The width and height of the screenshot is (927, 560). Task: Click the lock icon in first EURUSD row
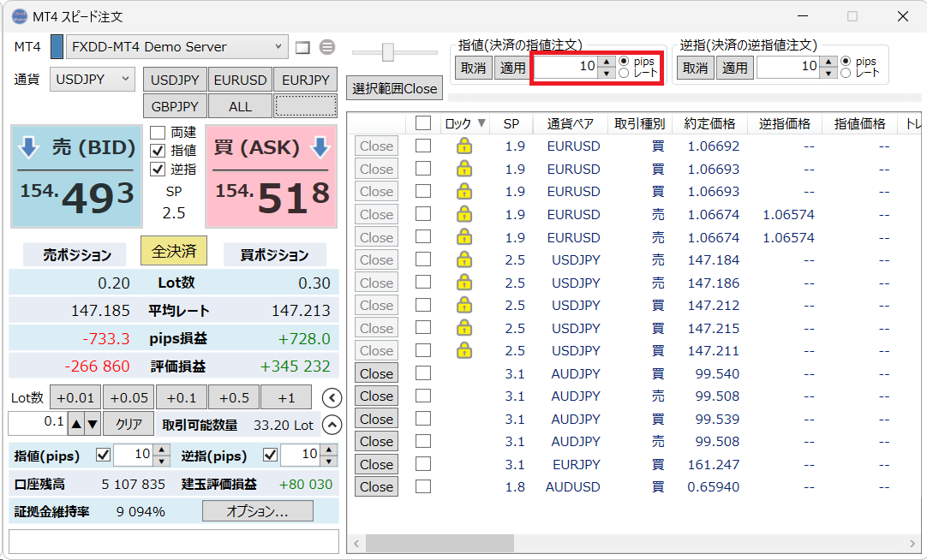(x=463, y=146)
